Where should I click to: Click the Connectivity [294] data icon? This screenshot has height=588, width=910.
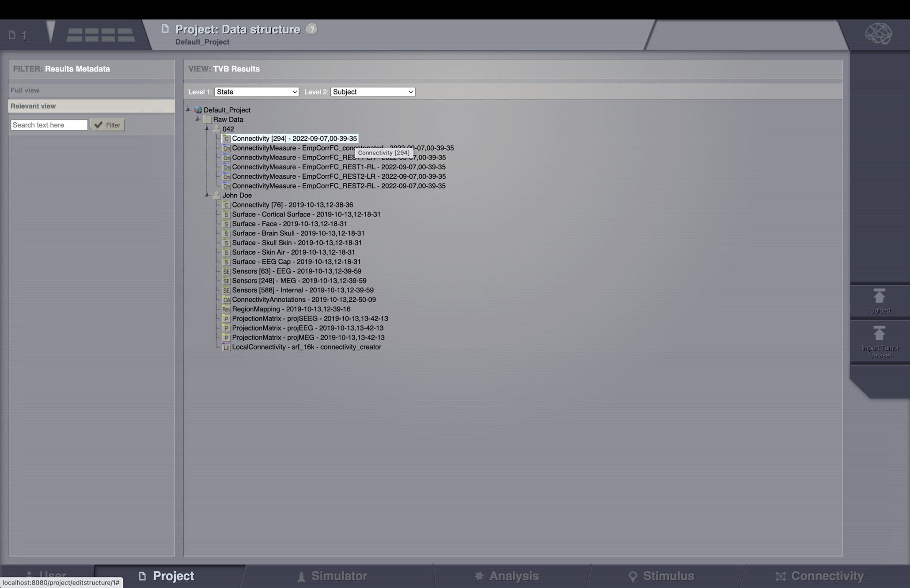coord(225,138)
